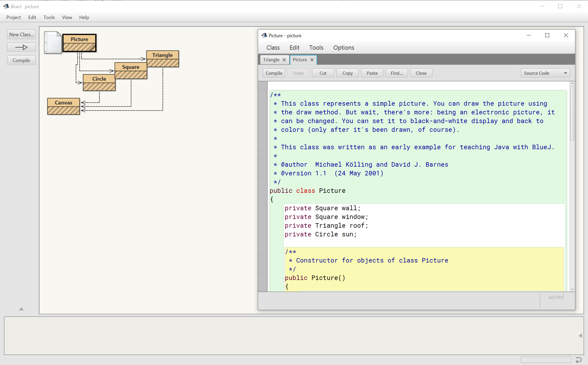
Task: Open the Options menu in the editor
Action: click(343, 48)
